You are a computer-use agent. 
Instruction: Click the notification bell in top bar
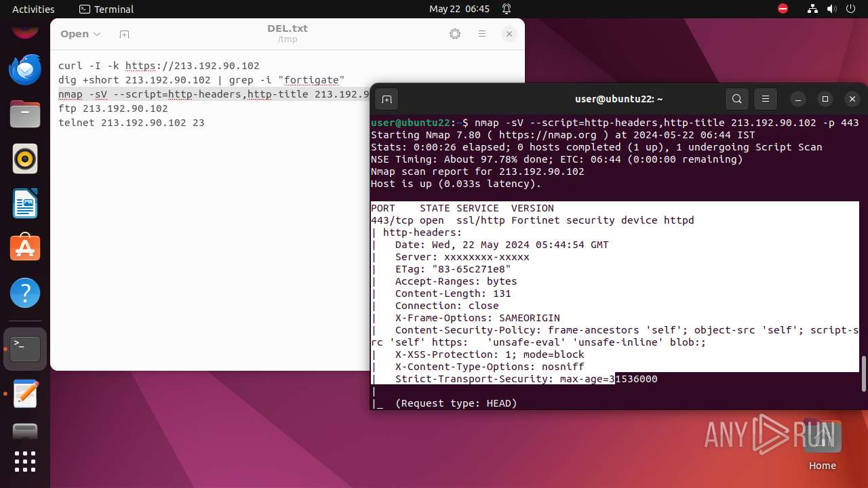click(507, 9)
